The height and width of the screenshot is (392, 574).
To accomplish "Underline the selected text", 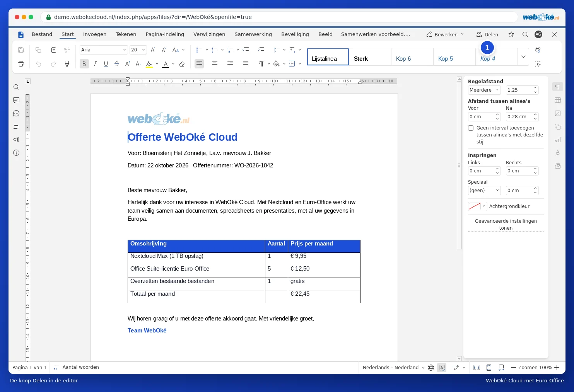I will [x=106, y=64].
